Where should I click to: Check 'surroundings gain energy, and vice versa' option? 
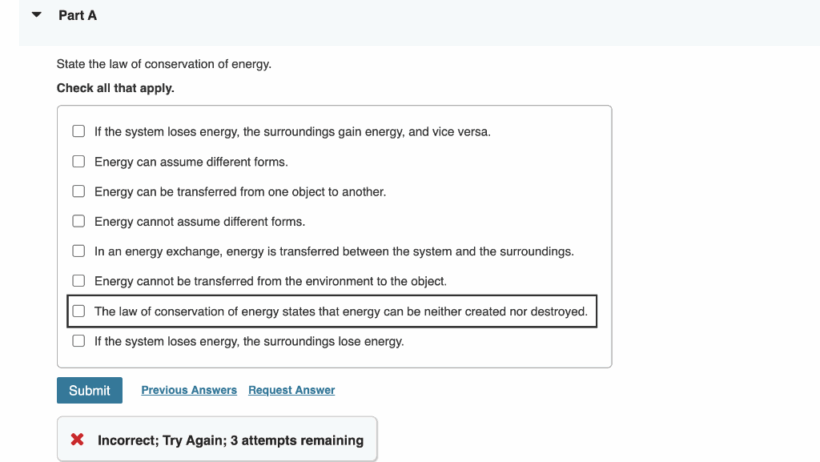pos(78,131)
